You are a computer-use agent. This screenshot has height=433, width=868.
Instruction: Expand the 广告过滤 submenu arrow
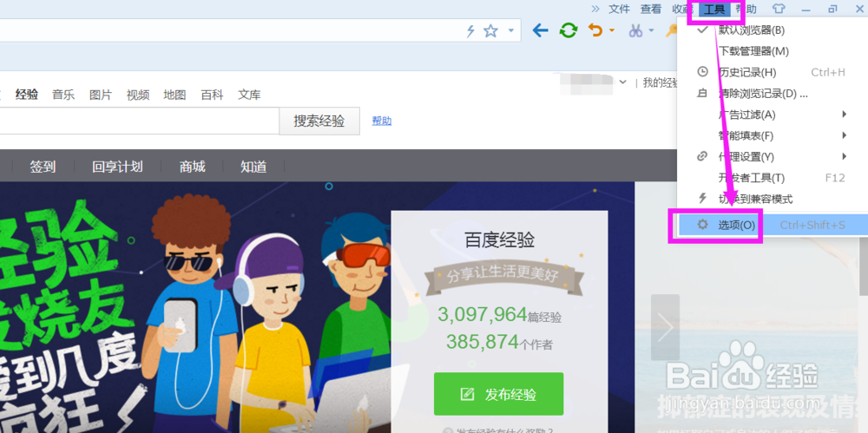tap(845, 114)
